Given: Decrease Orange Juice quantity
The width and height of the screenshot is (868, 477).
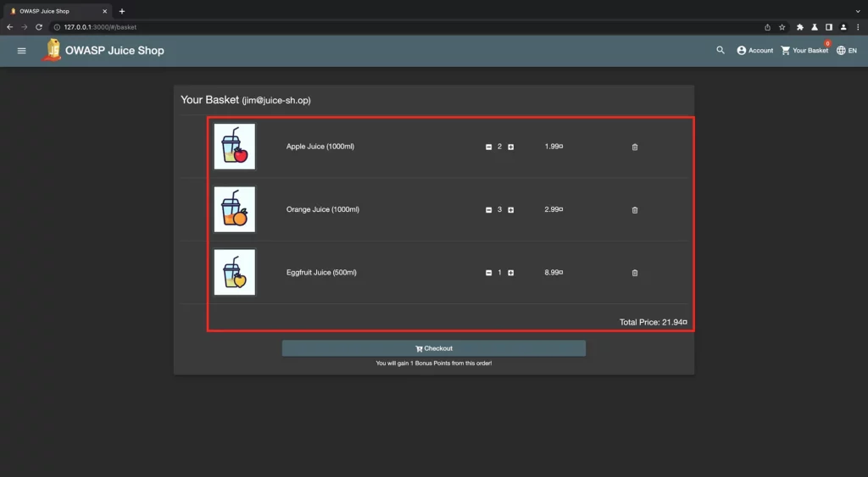Looking at the screenshot, I should coord(488,210).
